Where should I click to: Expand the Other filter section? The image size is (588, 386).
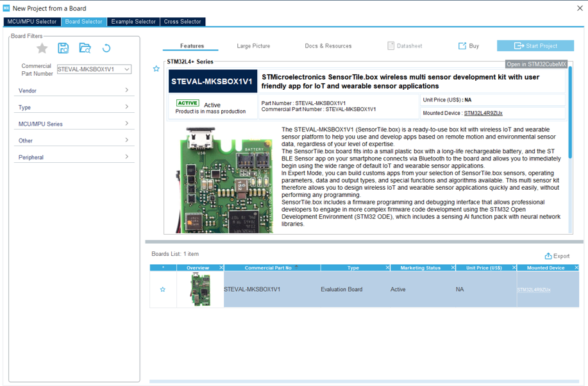pos(74,140)
